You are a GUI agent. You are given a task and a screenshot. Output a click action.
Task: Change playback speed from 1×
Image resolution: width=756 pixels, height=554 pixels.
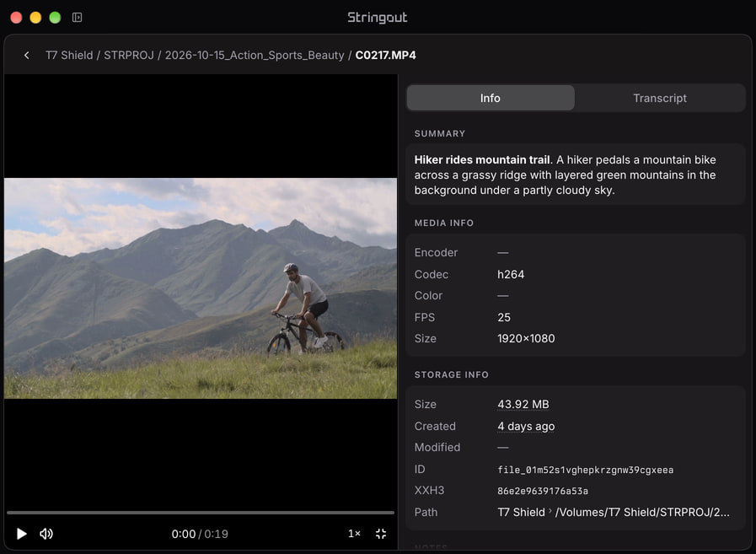click(x=354, y=534)
